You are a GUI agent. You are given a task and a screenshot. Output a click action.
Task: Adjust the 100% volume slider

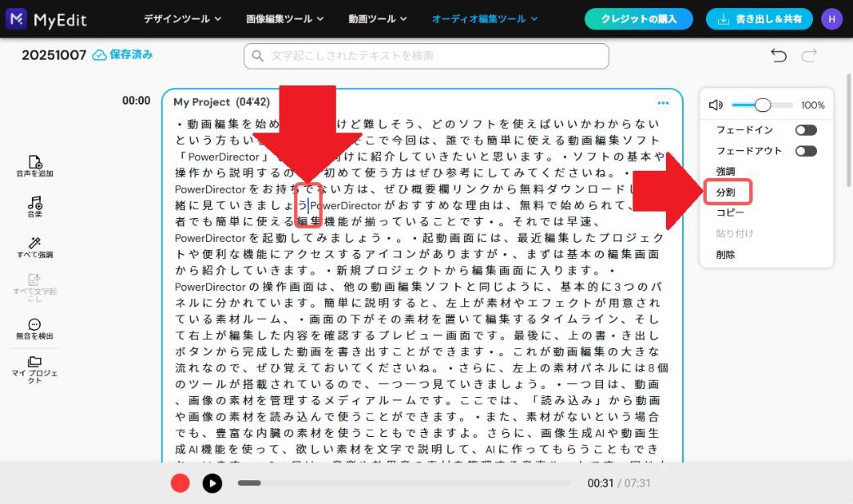(764, 105)
